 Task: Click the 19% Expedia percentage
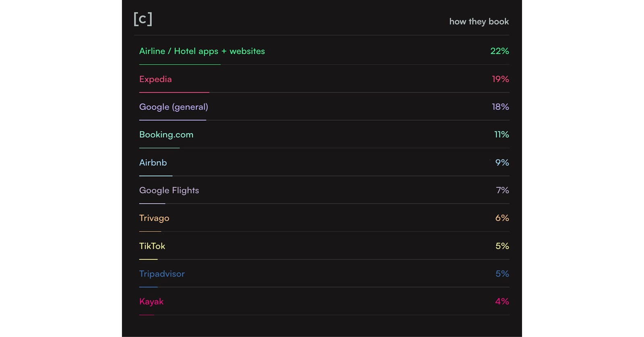tap(500, 79)
